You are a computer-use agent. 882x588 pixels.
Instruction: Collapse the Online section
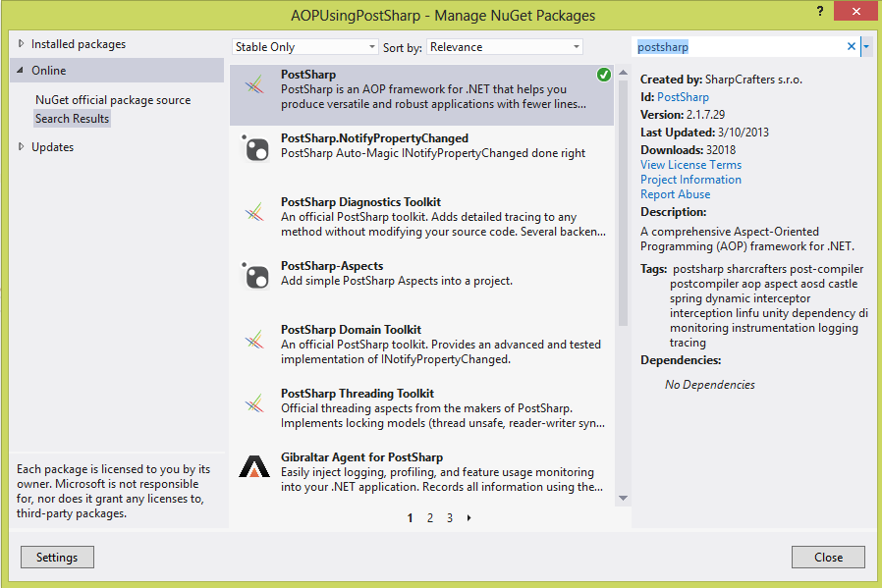coord(21,71)
